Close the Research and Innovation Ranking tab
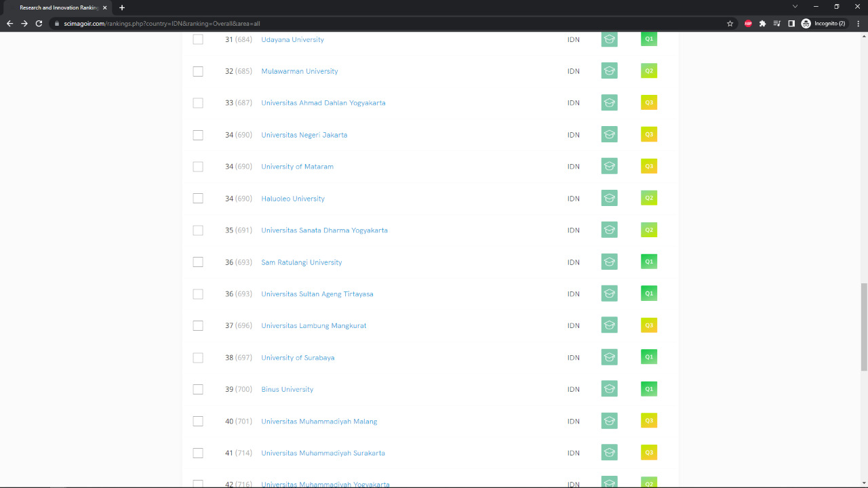Screen dimensions: 868x488 click(105, 7)
